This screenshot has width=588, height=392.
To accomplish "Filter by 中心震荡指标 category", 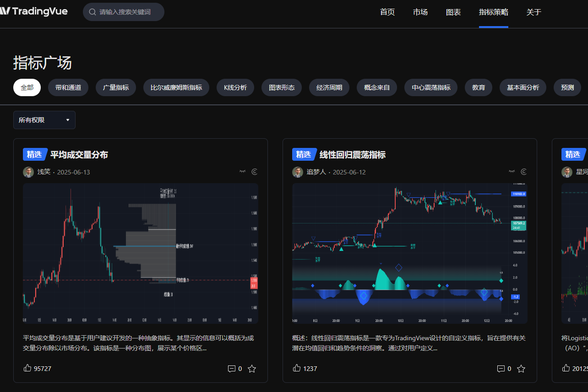I will click(x=431, y=87).
